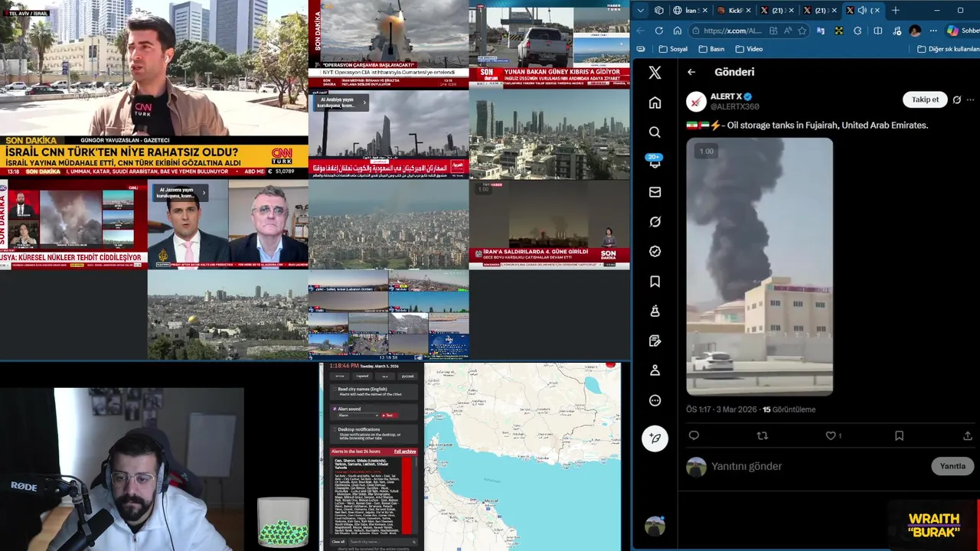Expand the Al Jazeera publisher info chevron
The height and width of the screenshot is (551, 980).
pos(203,191)
